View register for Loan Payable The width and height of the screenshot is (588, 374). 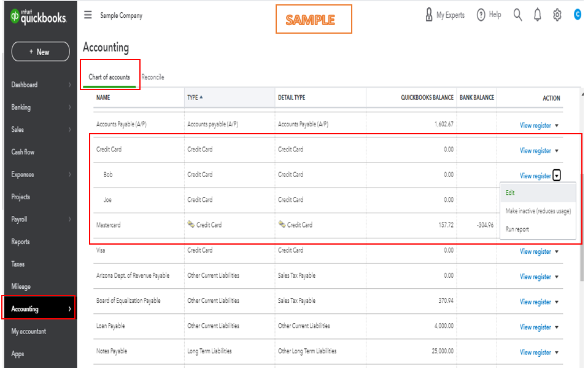pyautogui.click(x=535, y=327)
